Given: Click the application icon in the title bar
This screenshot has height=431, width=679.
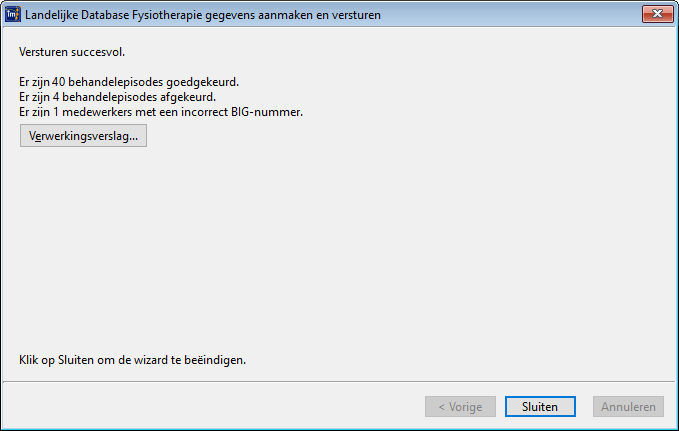Looking at the screenshot, I should (x=13, y=15).
